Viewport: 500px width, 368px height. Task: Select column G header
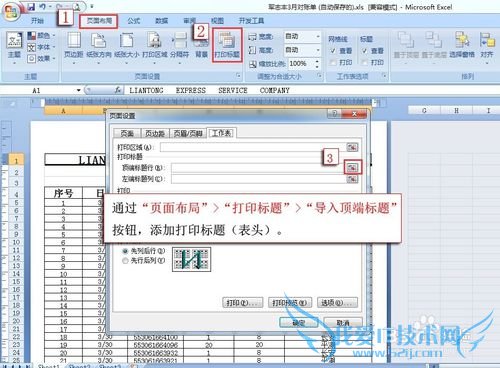(424, 110)
